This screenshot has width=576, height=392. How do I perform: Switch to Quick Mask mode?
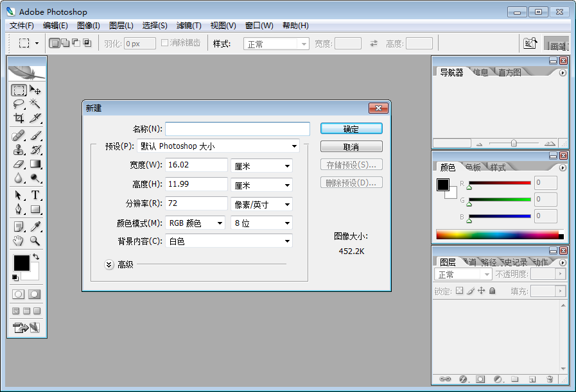(x=35, y=294)
